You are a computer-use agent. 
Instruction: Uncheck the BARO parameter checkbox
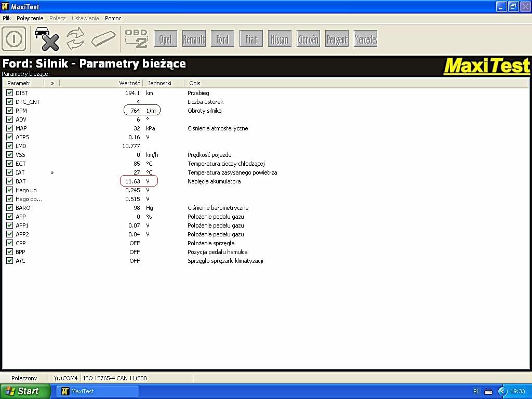tap(9, 207)
